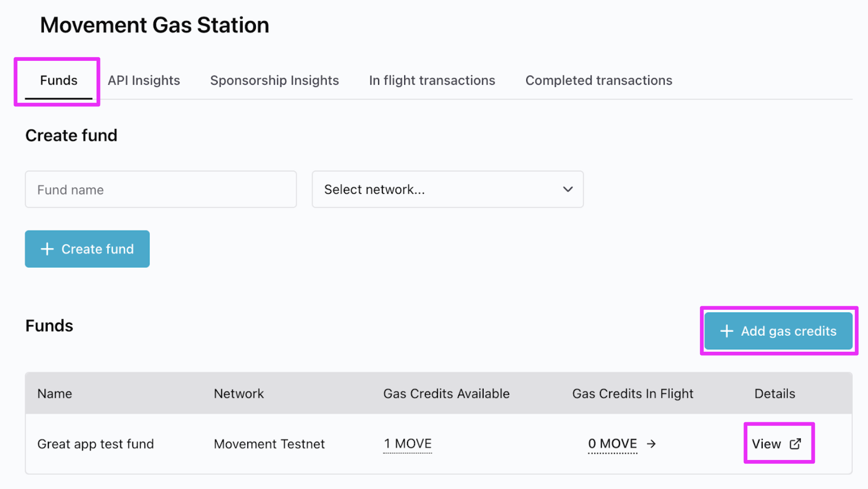Go to Sponsorship Insights tab
This screenshot has height=489, width=868.
pos(274,80)
